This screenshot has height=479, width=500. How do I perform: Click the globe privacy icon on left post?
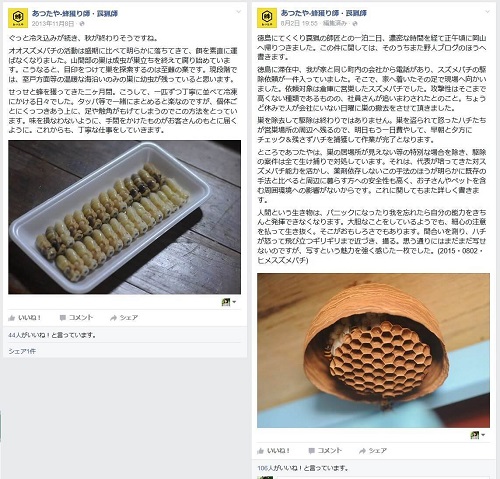[82, 24]
